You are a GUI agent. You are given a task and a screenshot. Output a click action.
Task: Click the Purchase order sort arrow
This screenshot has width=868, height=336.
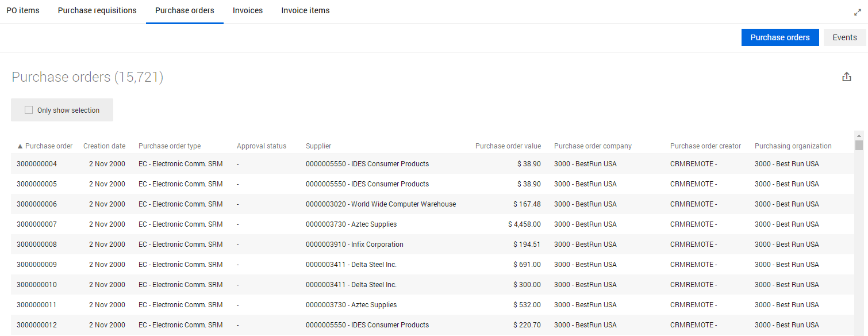20,146
